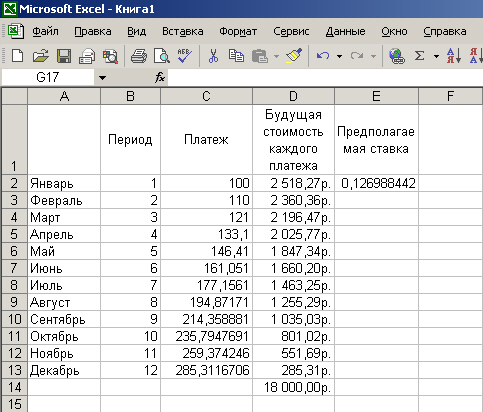483x412 pixels.
Task: Open the Окно menu
Action: point(394,31)
